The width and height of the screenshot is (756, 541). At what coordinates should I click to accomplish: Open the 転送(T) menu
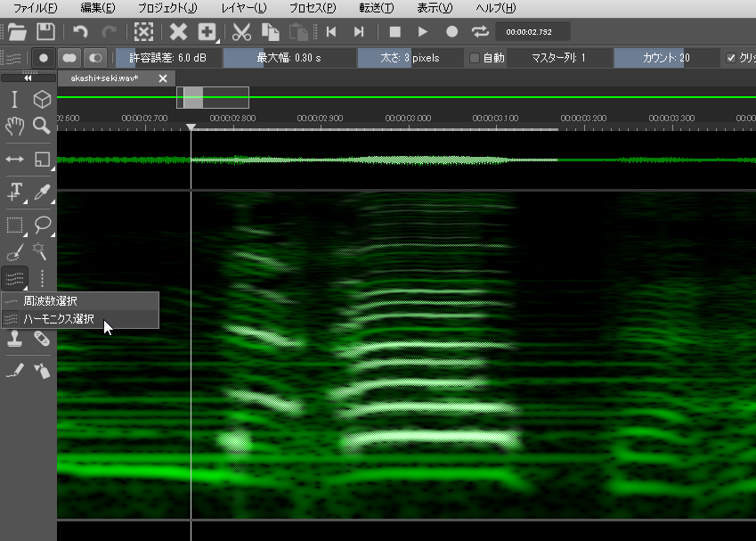pyautogui.click(x=376, y=8)
